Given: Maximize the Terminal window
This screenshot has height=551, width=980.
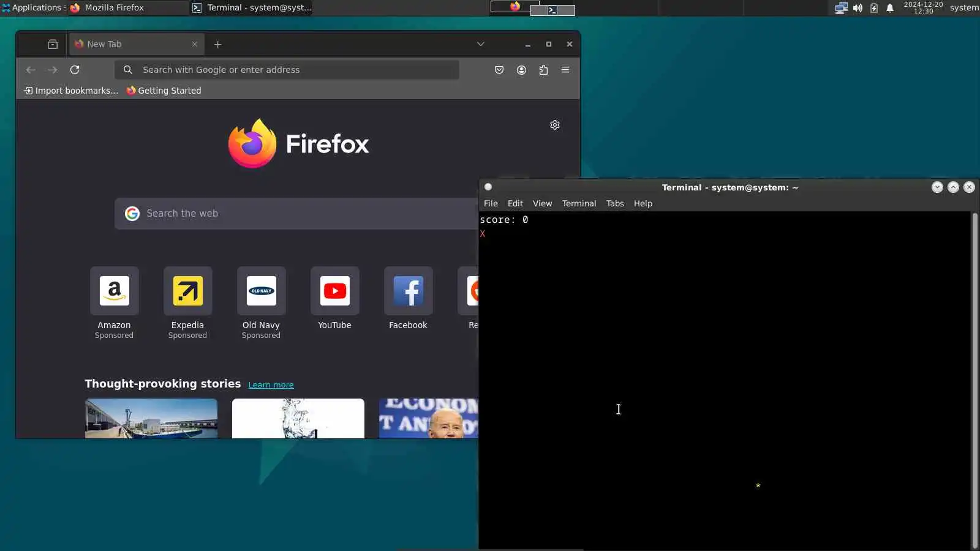Looking at the screenshot, I should pyautogui.click(x=953, y=187).
